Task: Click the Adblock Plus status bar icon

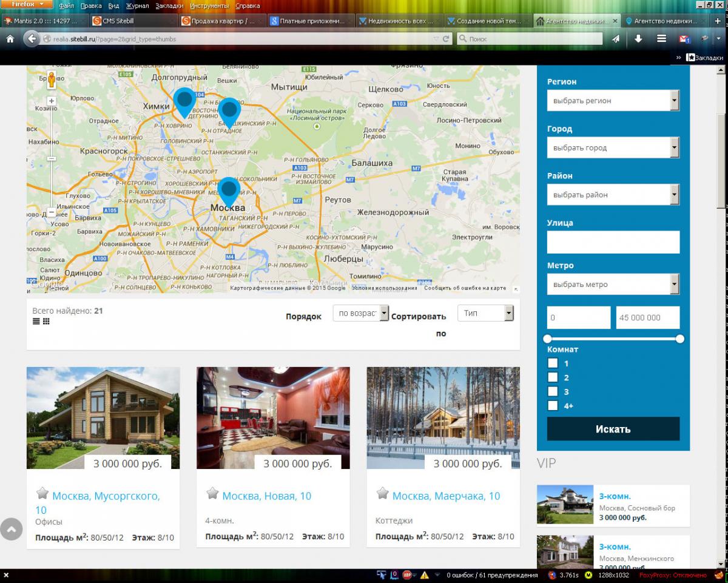Action: (x=408, y=575)
